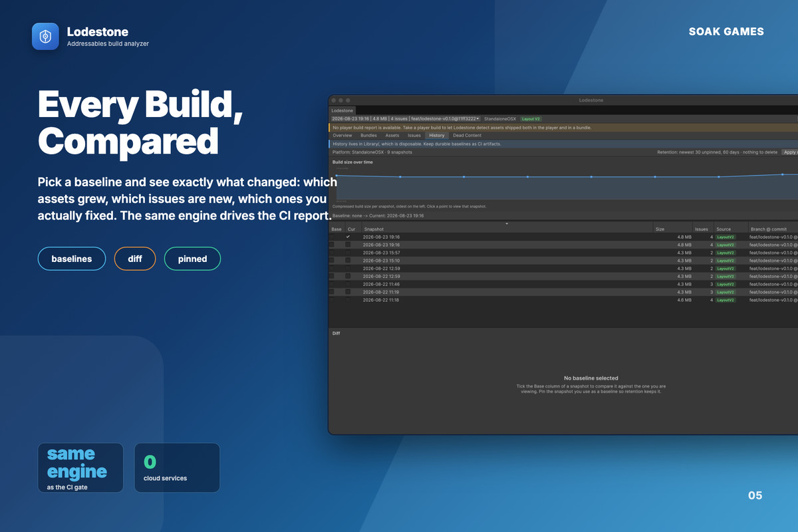This screenshot has width=798, height=532.
Task: Click the 4.6 MB size cell
Action: click(684, 300)
